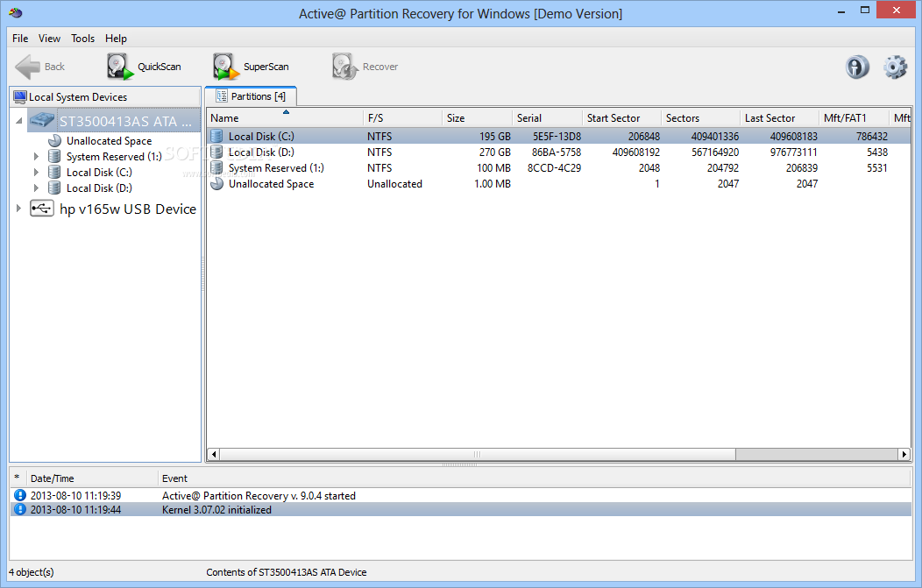This screenshot has width=922, height=588.
Task: Open the File menu
Action: [x=20, y=39]
